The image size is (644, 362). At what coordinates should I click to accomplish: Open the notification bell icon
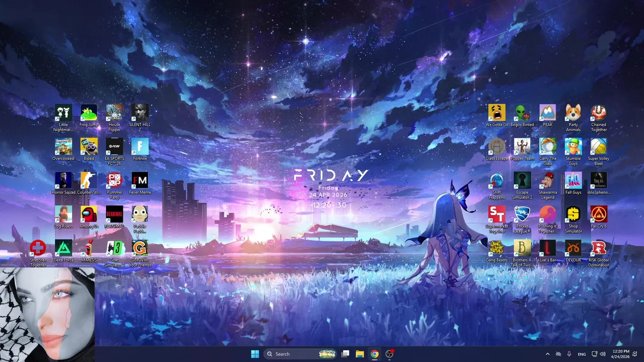(x=635, y=354)
